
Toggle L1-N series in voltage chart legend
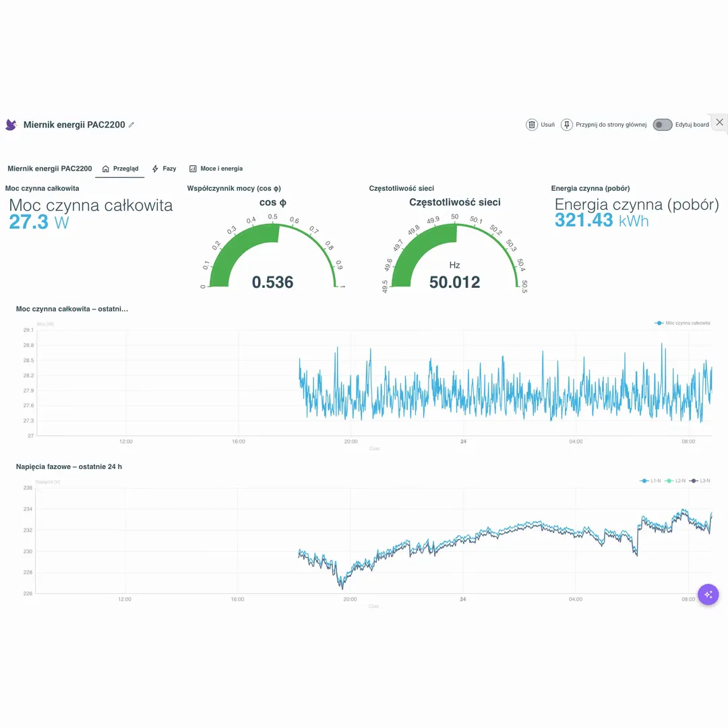(x=650, y=481)
